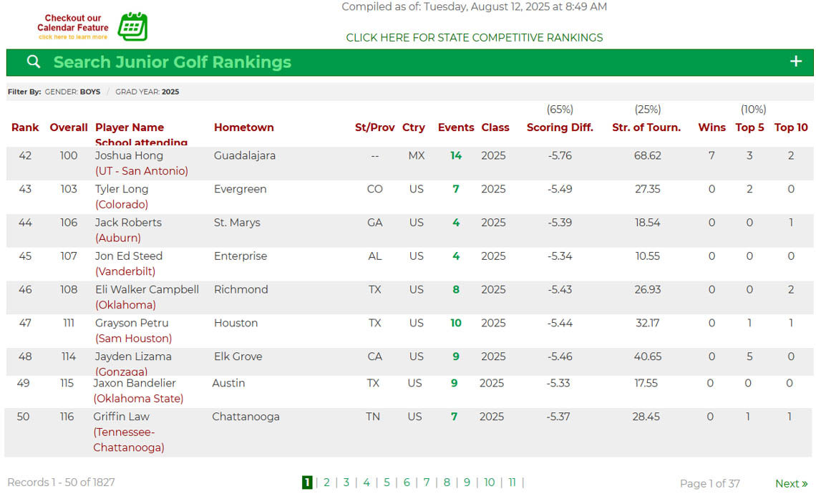Sort by the Hometown column header
Screen dimensions: 816x504
[243, 127]
